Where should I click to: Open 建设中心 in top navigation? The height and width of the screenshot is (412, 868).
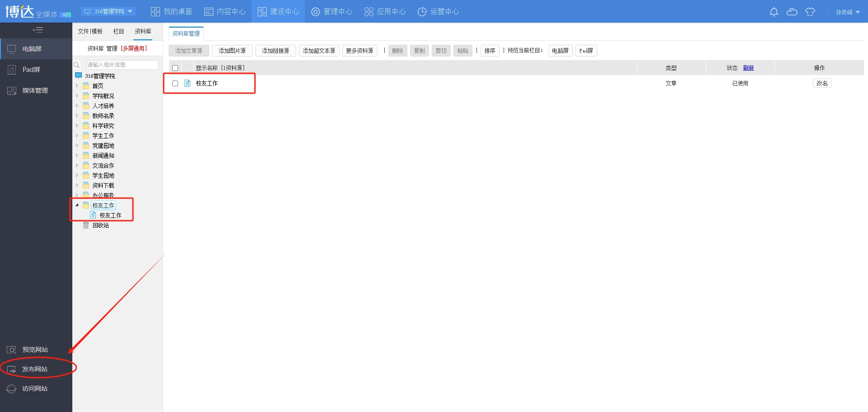(278, 11)
